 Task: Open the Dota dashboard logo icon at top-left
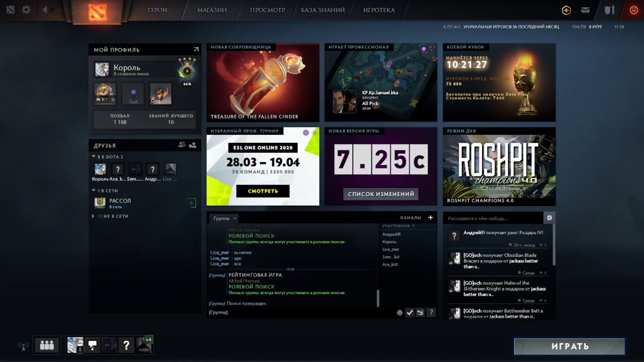tap(11, 10)
